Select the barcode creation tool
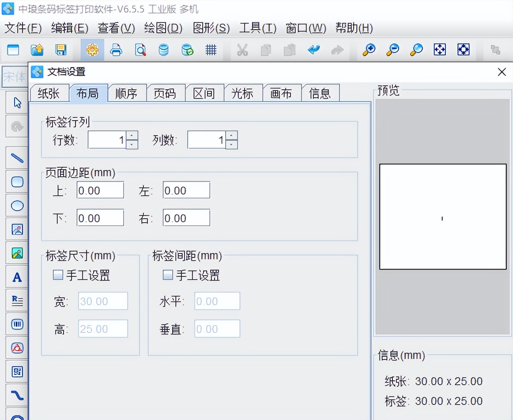This screenshot has height=420, width=513. (x=17, y=324)
